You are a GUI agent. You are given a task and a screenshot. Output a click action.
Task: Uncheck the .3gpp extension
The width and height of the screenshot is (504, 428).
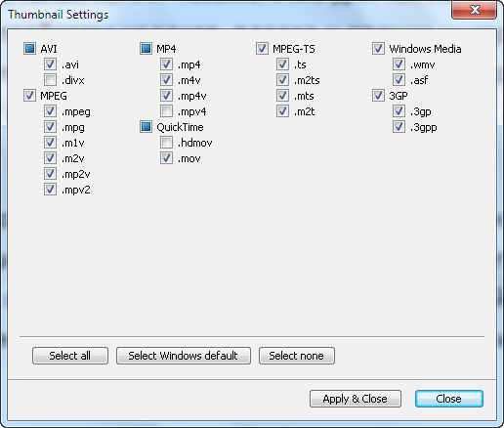(x=399, y=127)
